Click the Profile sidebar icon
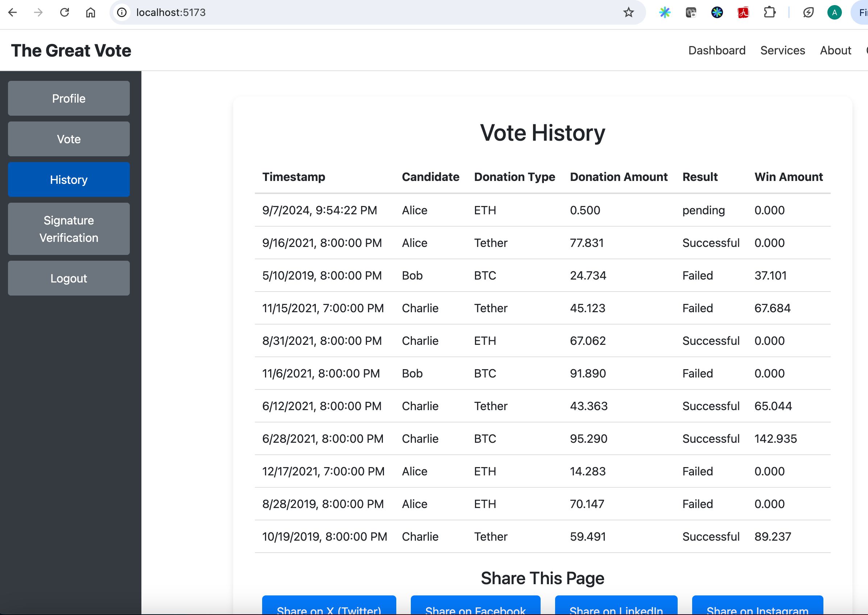 click(x=69, y=98)
